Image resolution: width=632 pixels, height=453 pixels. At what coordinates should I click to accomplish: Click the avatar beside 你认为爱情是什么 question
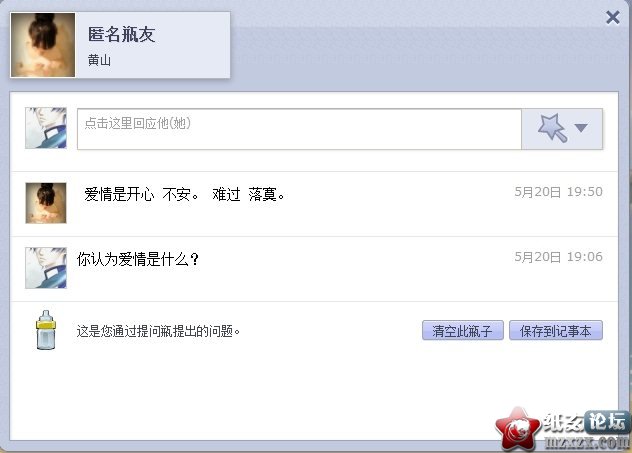tap(46, 268)
